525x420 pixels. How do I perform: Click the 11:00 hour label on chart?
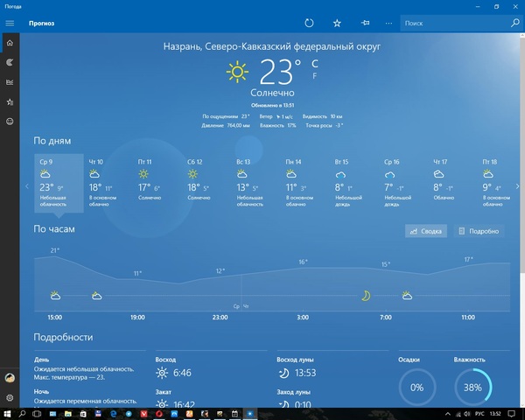coord(468,317)
